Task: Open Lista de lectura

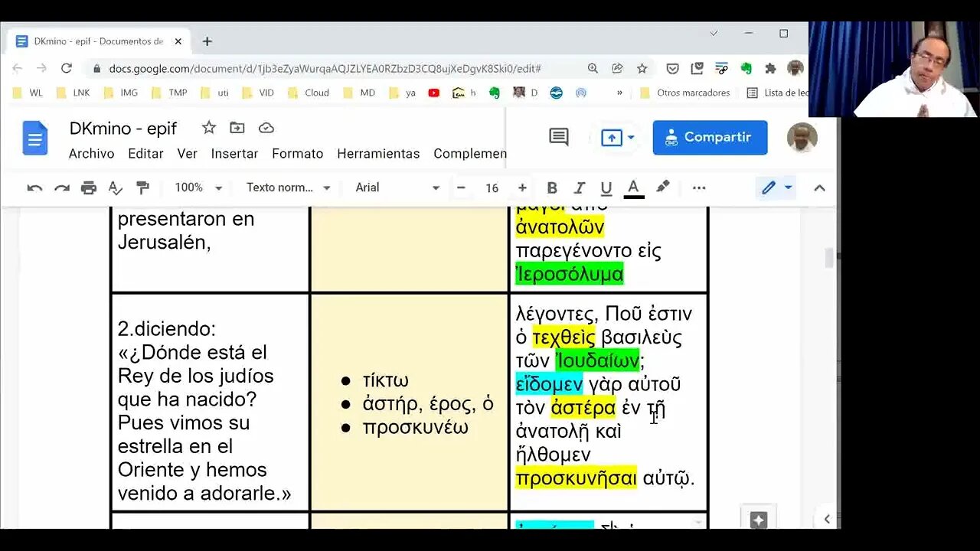Action: [x=777, y=93]
